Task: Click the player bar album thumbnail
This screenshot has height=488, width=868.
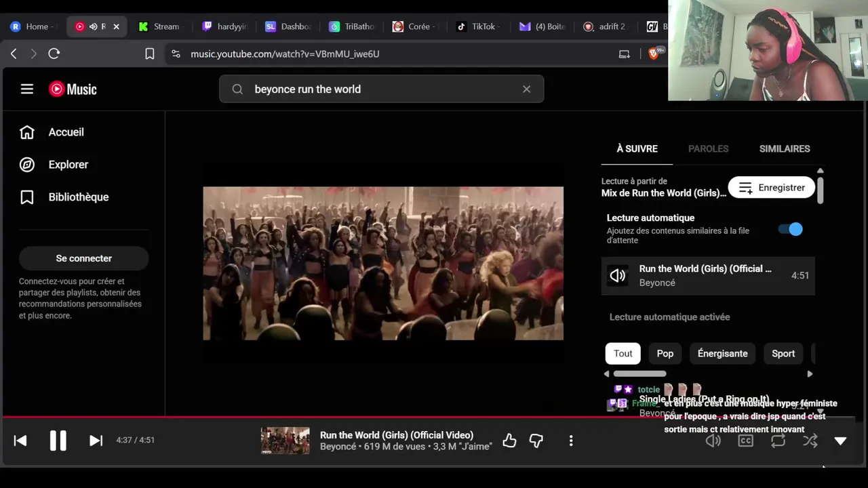Action: coord(285,441)
